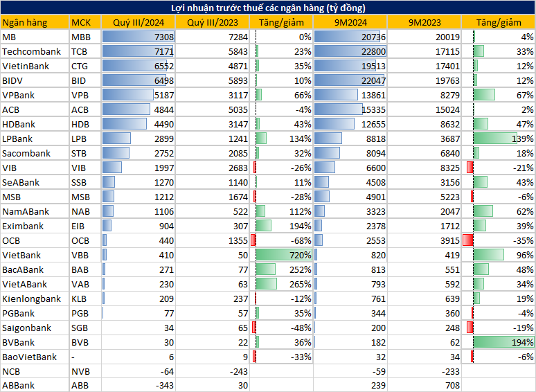This screenshot has height=392, width=536.
Task: Select the 'SeABank' name cell
Action: pos(35,182)
